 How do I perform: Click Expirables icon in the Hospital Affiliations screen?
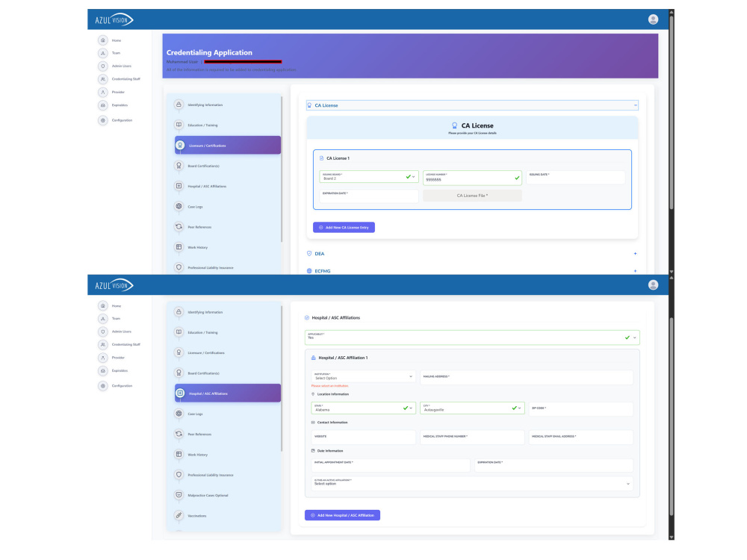click(103, 370)
